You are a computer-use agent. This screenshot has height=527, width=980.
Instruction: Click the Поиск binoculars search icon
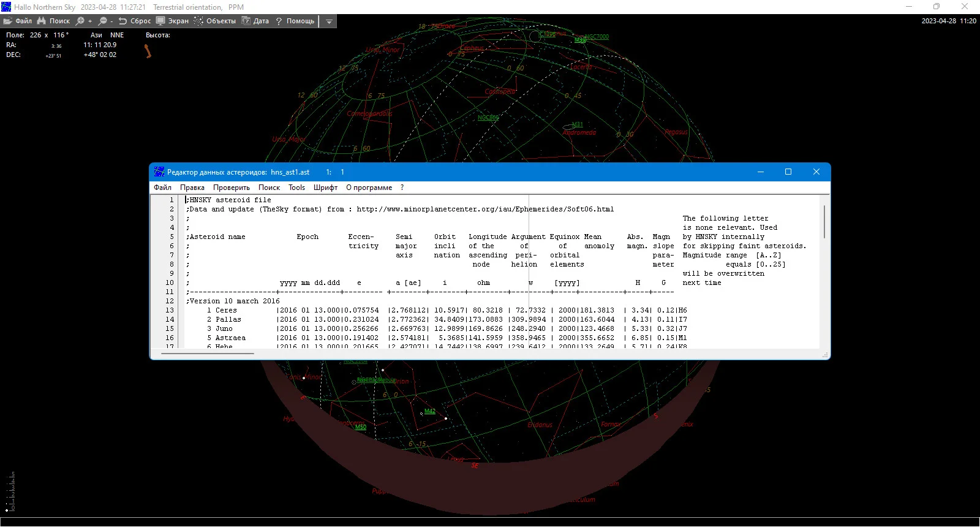(x=54, y=21)
